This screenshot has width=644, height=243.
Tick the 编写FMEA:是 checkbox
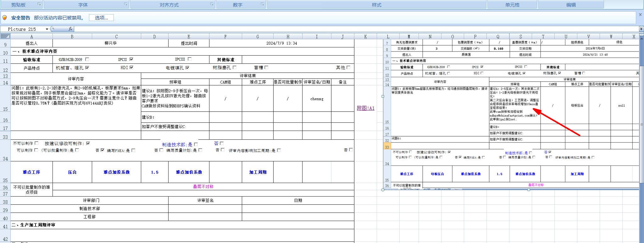(x=133, y=150)
